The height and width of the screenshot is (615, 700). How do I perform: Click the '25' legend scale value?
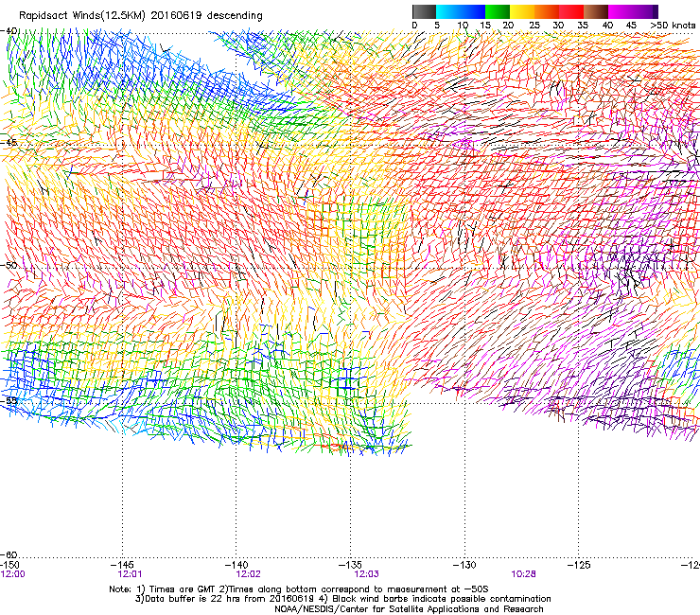[534, 26]
